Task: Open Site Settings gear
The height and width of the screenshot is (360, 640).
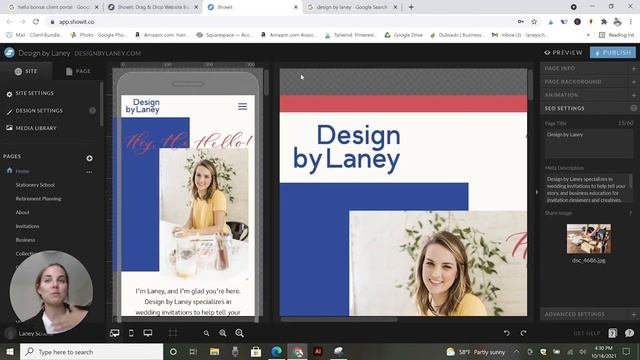Action: pyautogui.click(x=9, y=94)
